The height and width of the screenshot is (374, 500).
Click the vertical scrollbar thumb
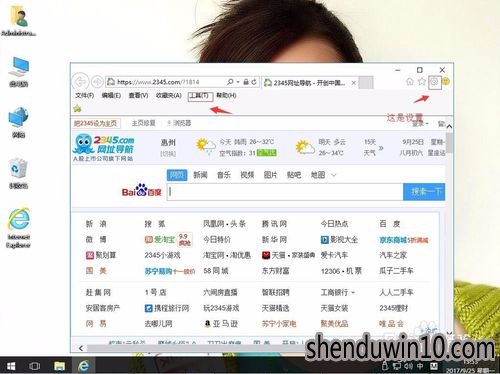pyautogui.click(x=449, y=143)
